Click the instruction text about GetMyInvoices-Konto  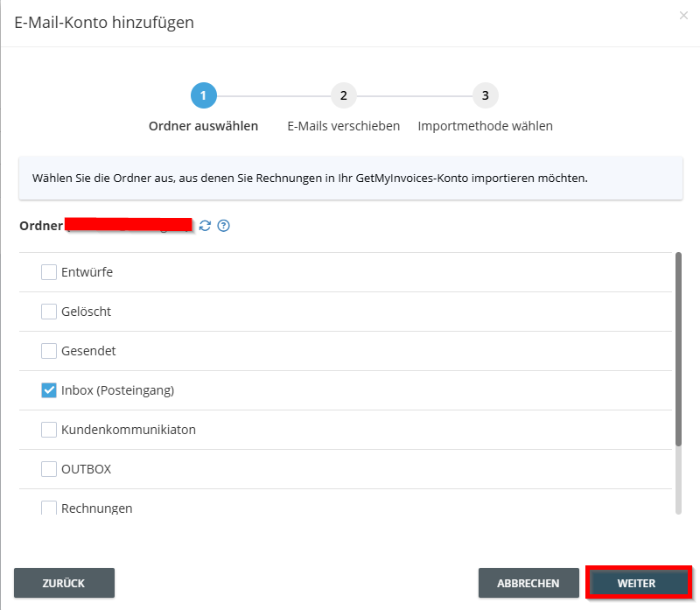coord(310,179)
